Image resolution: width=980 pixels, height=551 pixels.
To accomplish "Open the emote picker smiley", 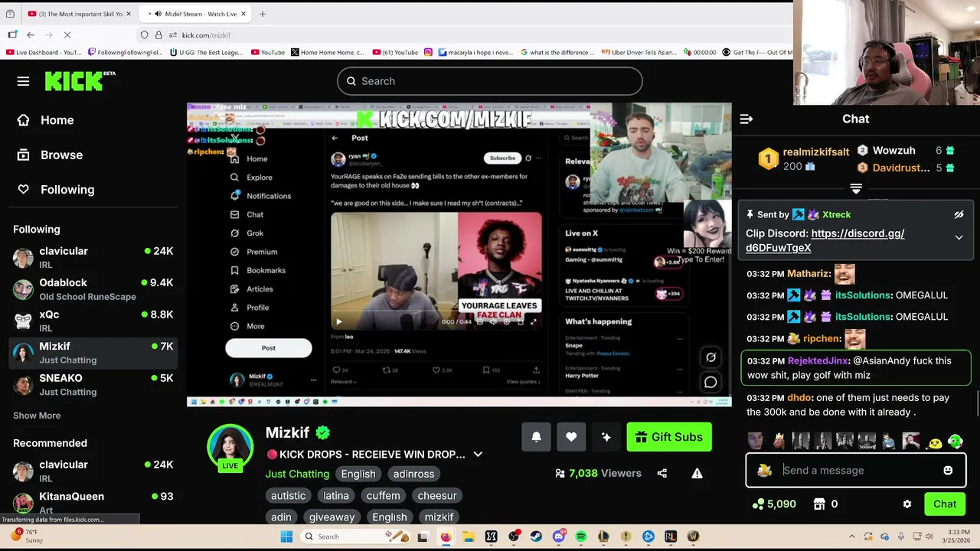I will pos(948,471).
